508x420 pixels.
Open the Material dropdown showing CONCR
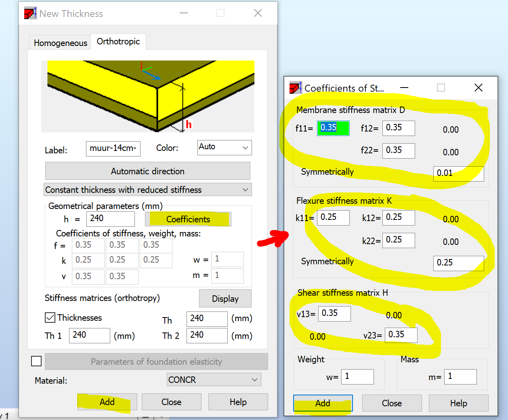coord(214,380)
